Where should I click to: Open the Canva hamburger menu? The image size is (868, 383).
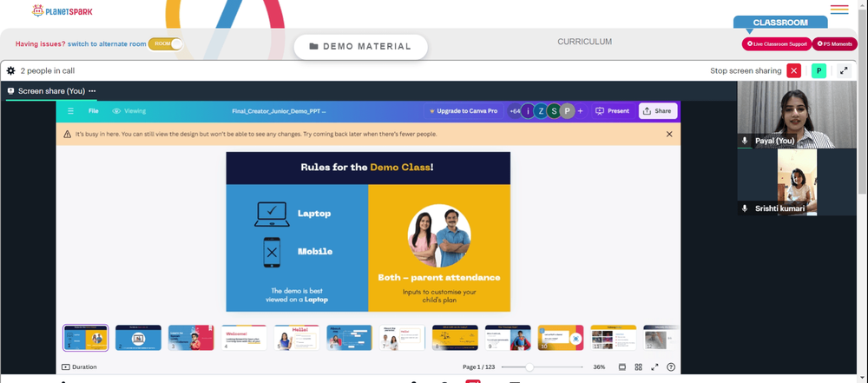pos(70,111)
